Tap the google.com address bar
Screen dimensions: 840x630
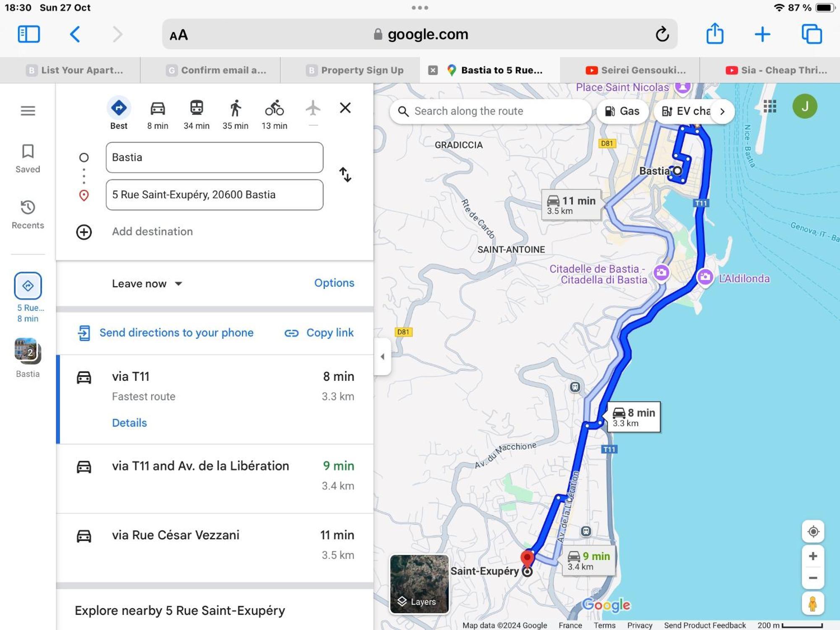pos(420,34)
